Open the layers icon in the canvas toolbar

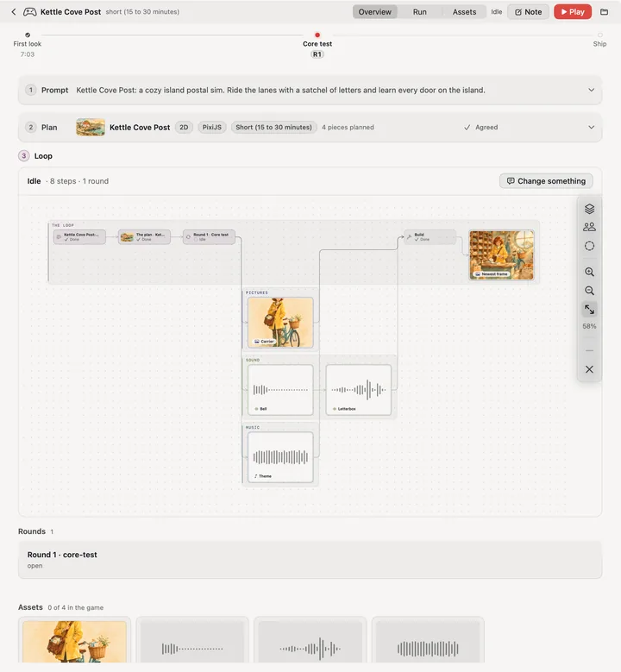click(x=589, y=209)
